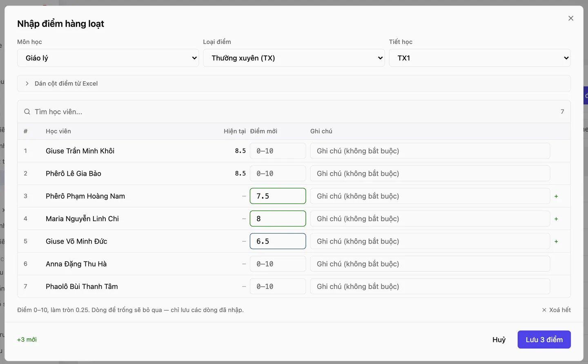Click the Huỷ cancel button

point(499,340)
